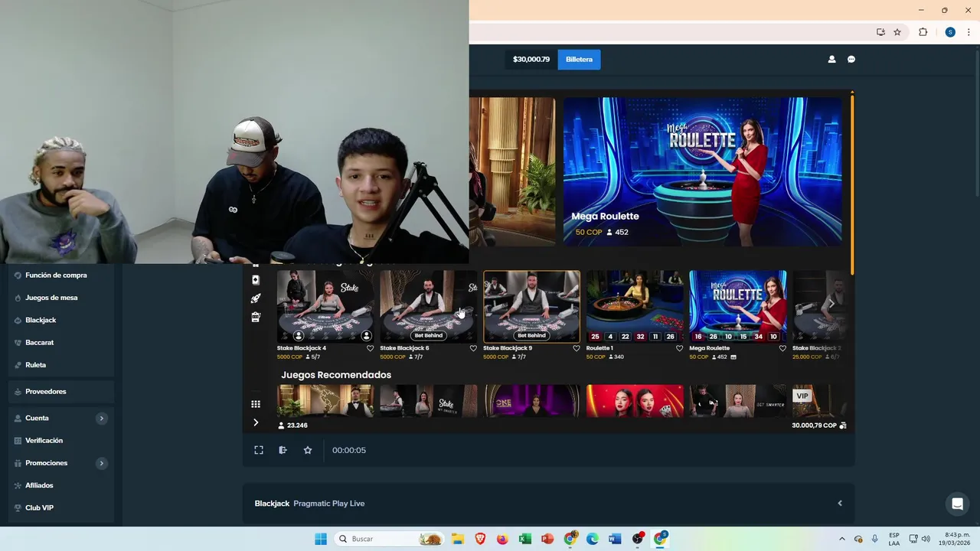Click the Pragmatic Play Live provider link

click(x=329, y=504)
